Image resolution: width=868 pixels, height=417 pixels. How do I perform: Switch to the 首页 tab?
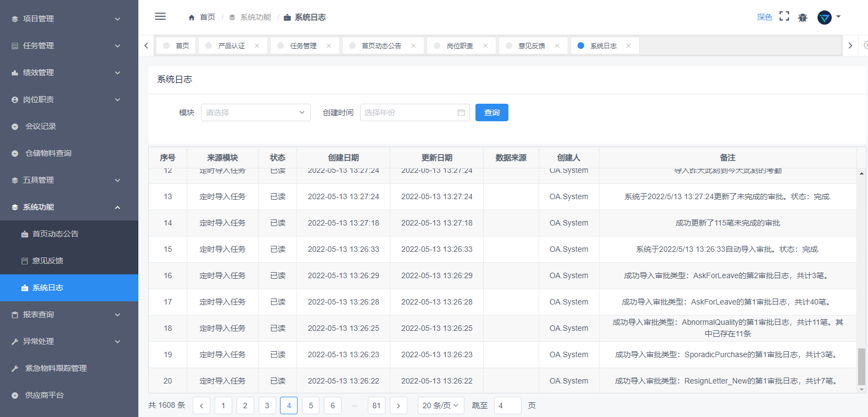[x=176, y=46]
